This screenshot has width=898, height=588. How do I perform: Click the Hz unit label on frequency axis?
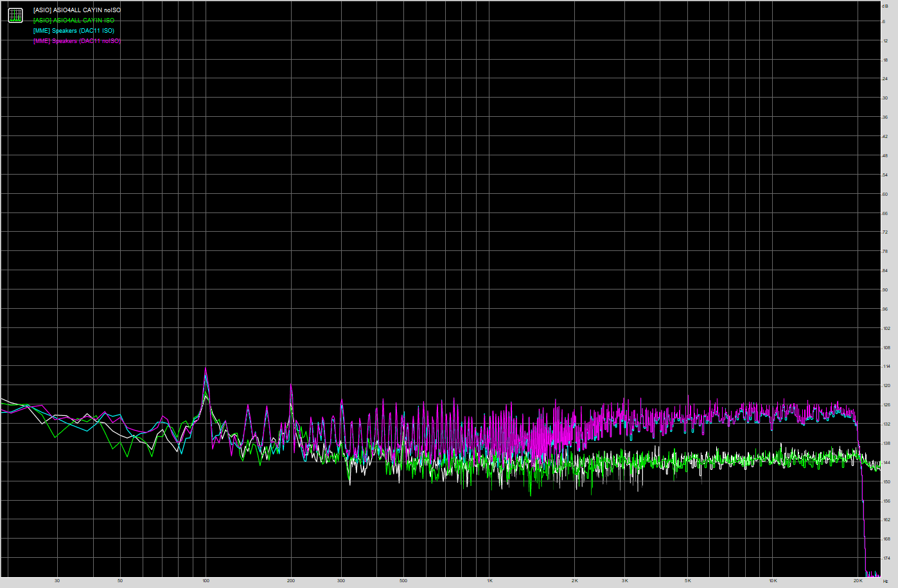click(x=885, y=581)
